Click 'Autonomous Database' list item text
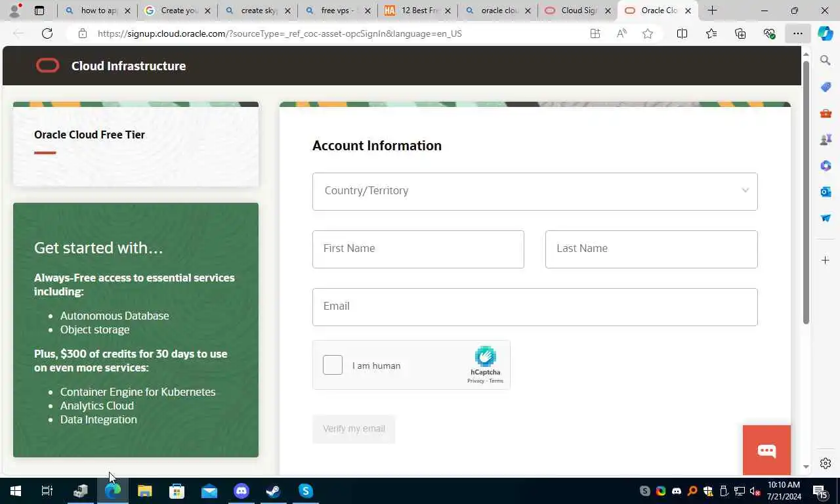840x504 pixels. click(x=115, y=316)
